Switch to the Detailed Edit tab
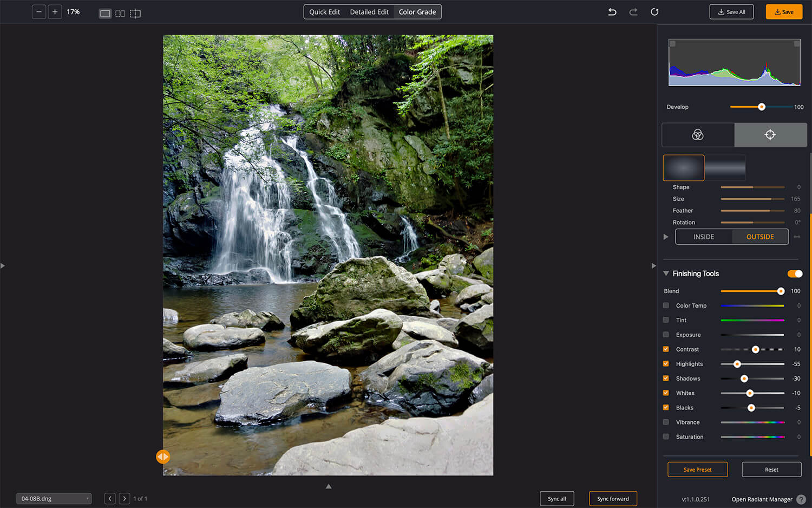812x508 pixels. (x=369, y=12)
